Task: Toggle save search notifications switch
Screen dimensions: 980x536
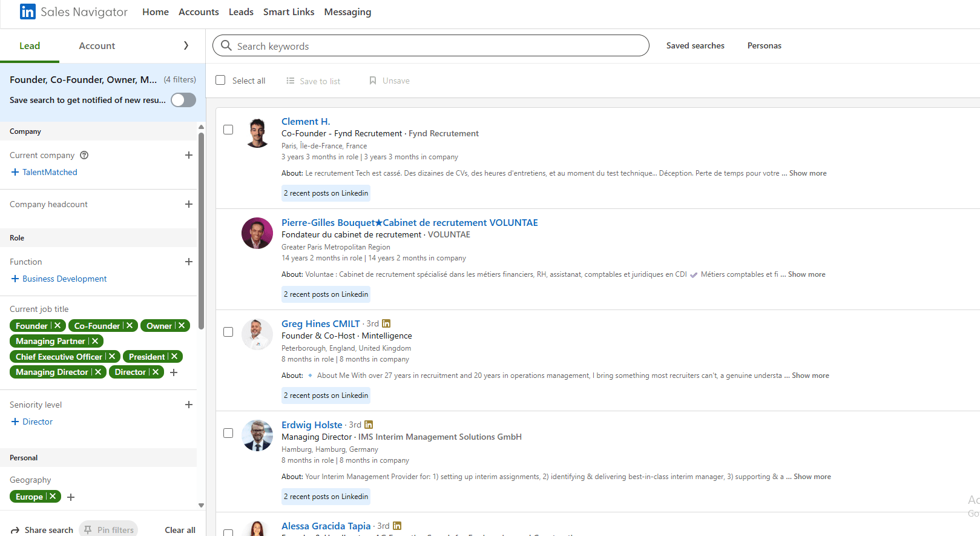Action: 183,100
